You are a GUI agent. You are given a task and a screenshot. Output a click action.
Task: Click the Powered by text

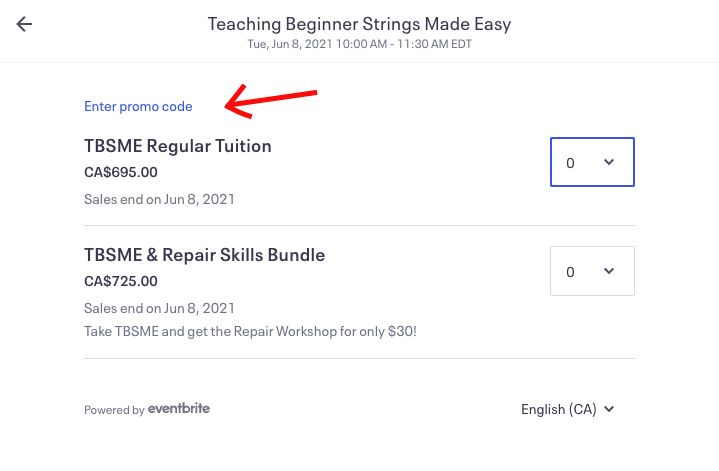pos(114,410)
